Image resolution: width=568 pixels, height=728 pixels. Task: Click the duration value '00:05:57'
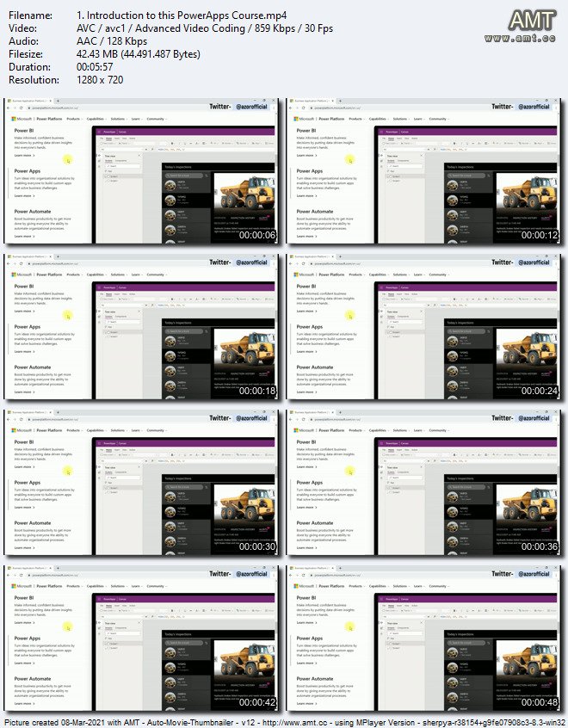coord(95,67)
